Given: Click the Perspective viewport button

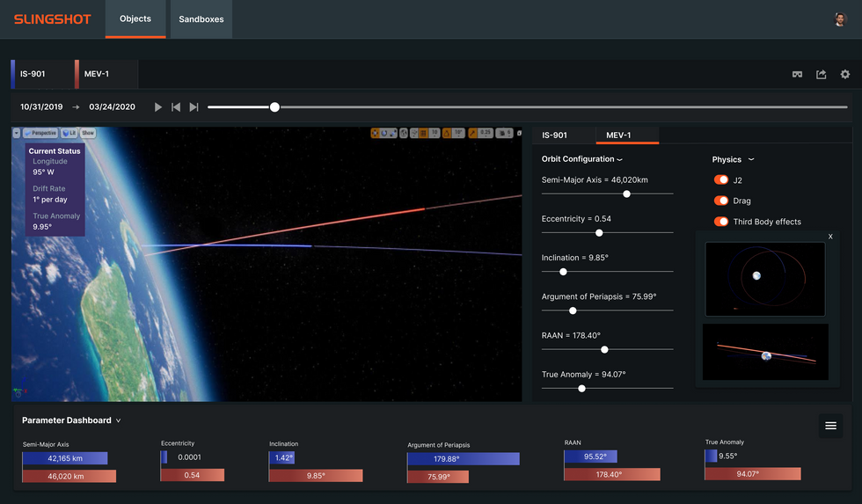Looking at the screenshot, I should pos(40,133).
